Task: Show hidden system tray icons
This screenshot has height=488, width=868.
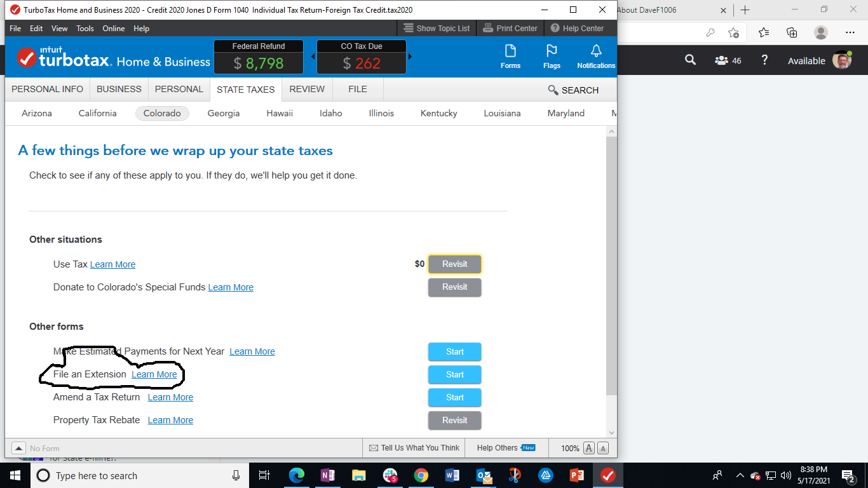Action: tap(740, 475)
